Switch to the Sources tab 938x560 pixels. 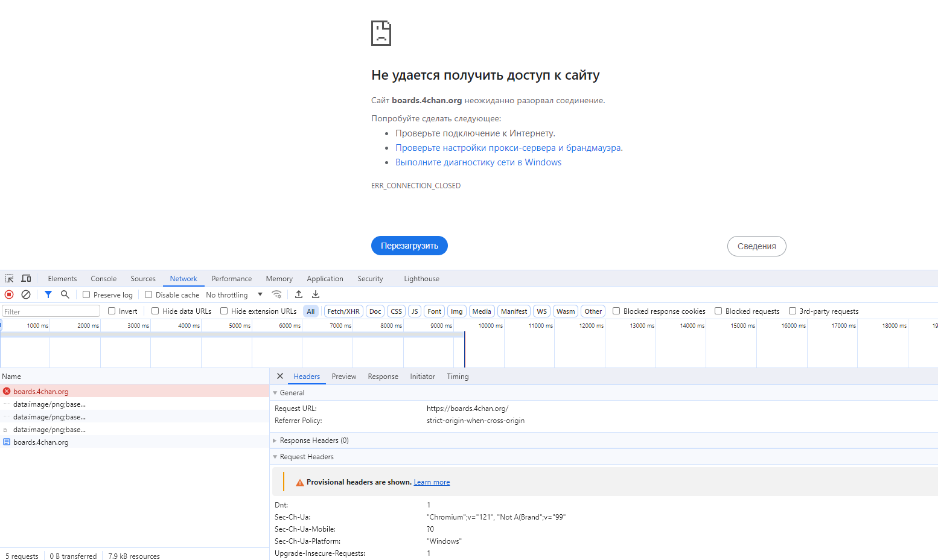point(143,278)
